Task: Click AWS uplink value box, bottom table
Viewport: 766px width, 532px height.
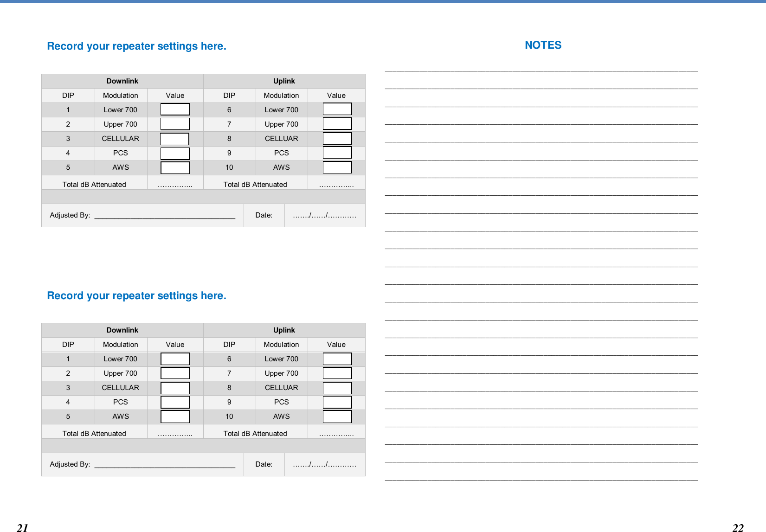Action: pos(337,417)
